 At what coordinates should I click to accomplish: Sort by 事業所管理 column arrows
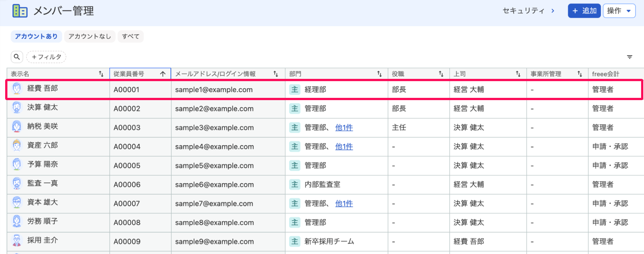[x=580, y=74]
